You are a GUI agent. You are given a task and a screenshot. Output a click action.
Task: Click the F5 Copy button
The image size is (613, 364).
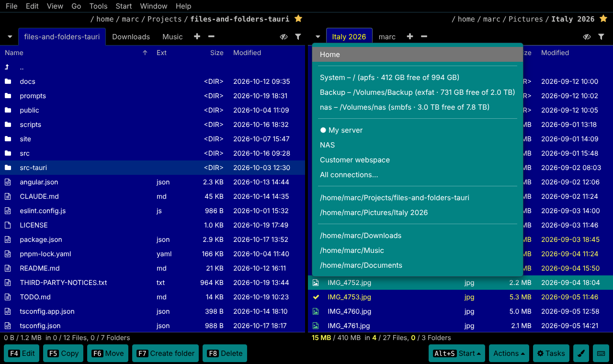pos(63,353)
